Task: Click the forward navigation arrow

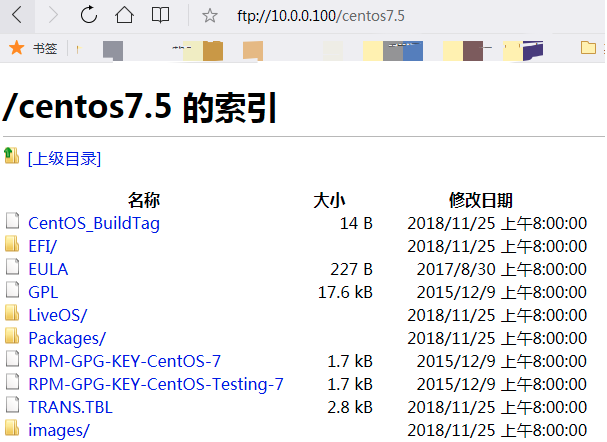Action: click(53, 15)
